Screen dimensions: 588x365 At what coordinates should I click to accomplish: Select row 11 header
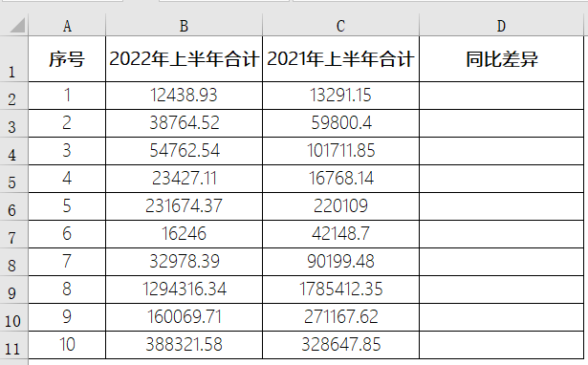click(x=14, y=345)
